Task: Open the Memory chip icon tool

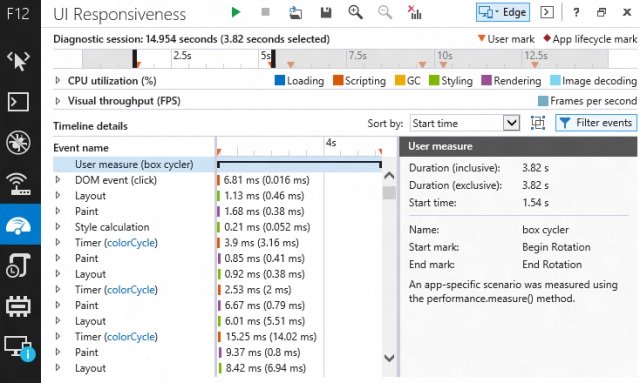Action: pos(19,306)
